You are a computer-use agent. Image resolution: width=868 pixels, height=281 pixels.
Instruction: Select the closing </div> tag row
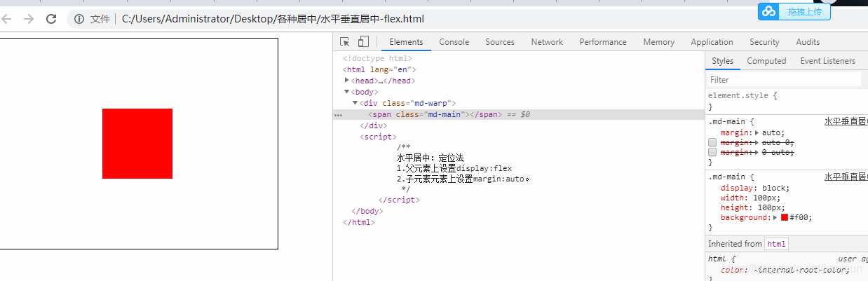(373, 125)
